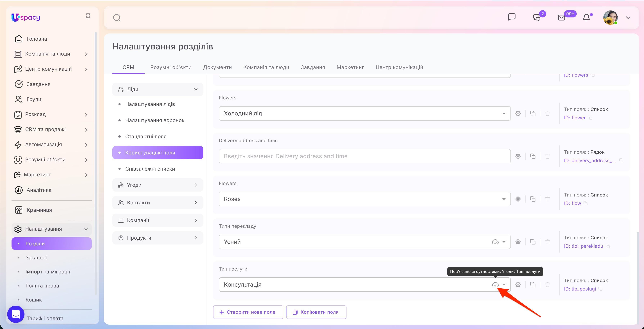The width and height of the screenshot is (644, 329).
Task: Open Стандартні поля
Action: click(x=146, y=136)
